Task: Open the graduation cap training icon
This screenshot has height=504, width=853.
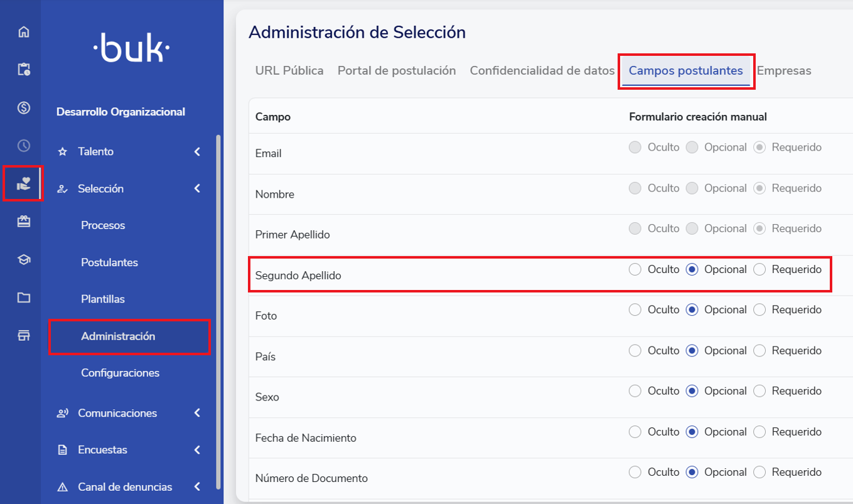Action: point(24,260)
